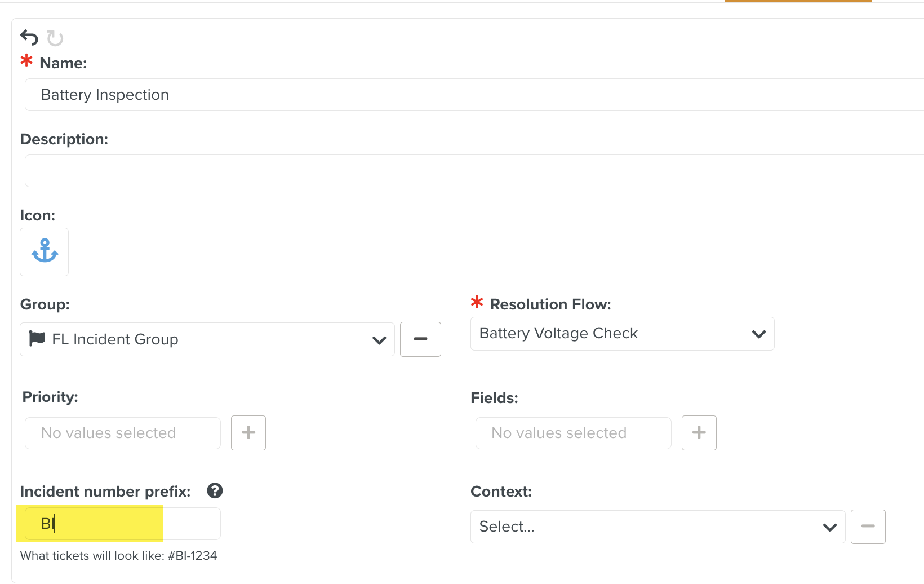Screen dimensions: 924x584
Task: Click the help question mark icon
Action: pyautogui.click(x=215, y=491)
